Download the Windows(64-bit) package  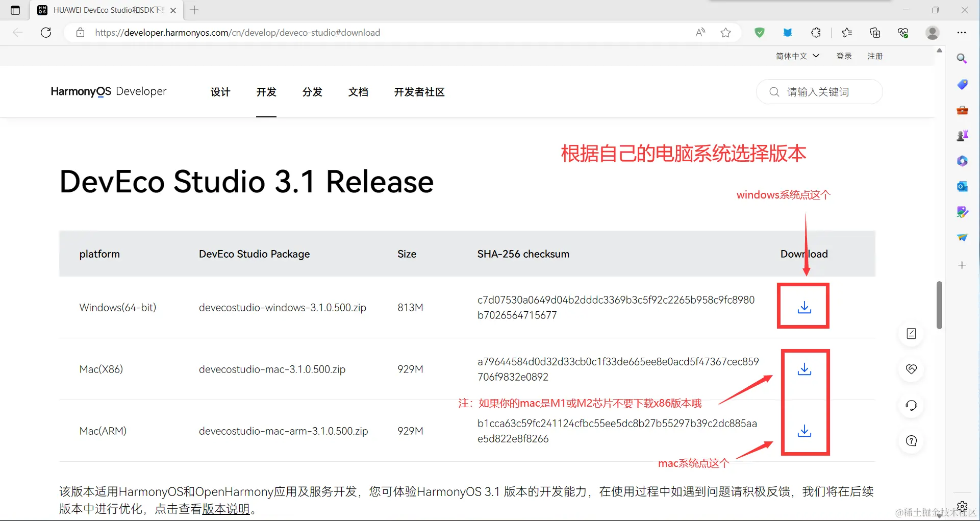click(804, 307)
